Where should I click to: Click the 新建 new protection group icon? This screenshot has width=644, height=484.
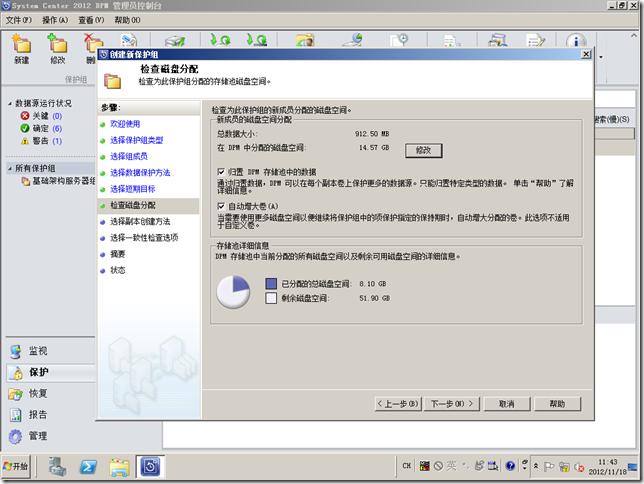coord(21,48)
